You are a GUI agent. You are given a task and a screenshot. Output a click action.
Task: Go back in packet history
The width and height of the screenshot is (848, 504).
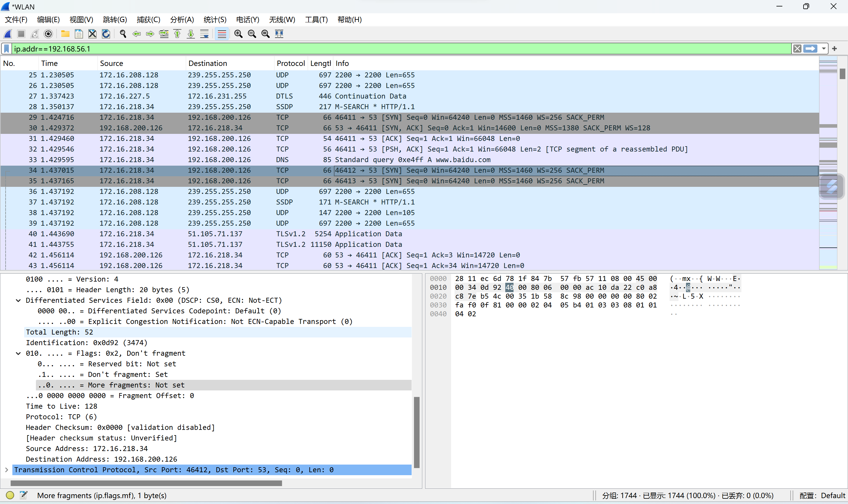(136, 34)
